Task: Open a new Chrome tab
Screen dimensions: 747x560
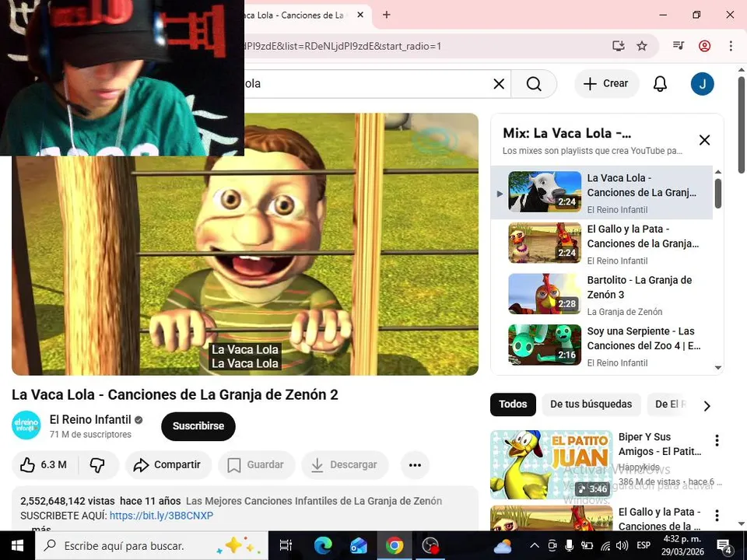Action: tap(387, 15)
